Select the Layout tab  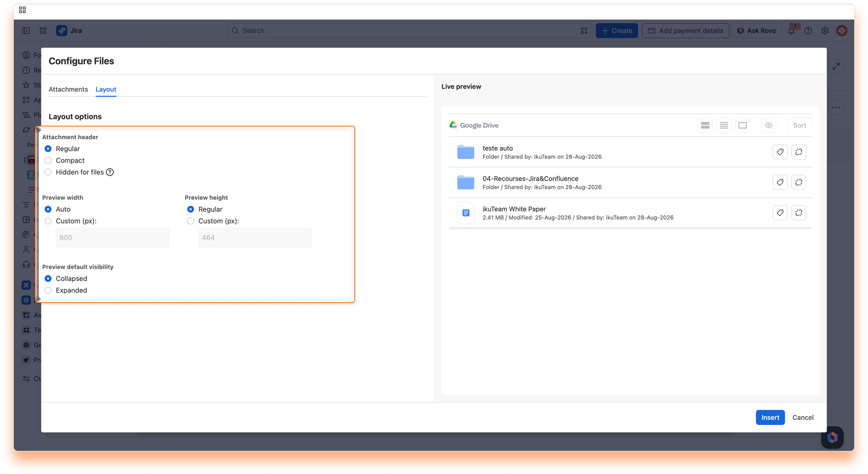point(106,89)
